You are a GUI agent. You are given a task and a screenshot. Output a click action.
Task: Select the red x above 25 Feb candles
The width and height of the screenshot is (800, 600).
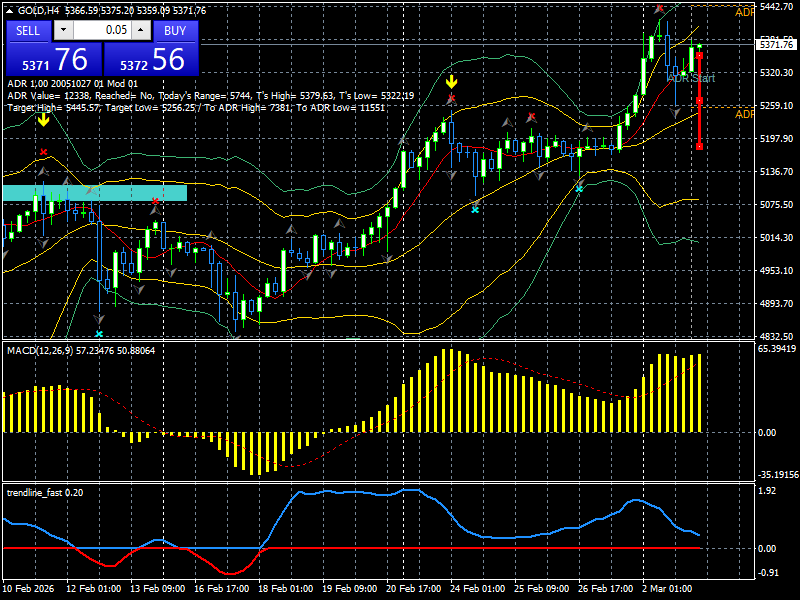(532, 117)
